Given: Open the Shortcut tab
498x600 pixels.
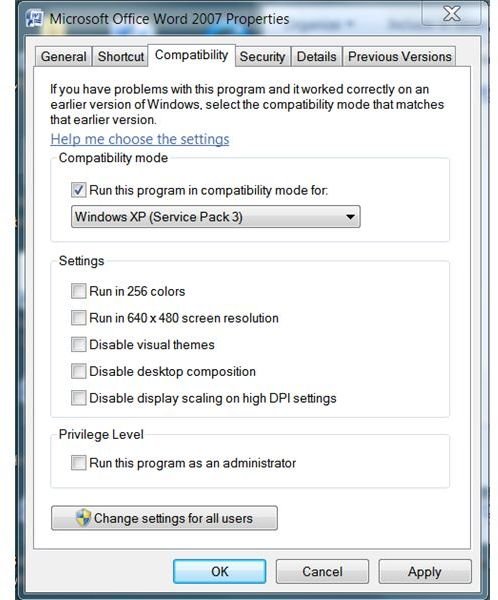Looking at the screenshot, I should [x=121, y=57].
